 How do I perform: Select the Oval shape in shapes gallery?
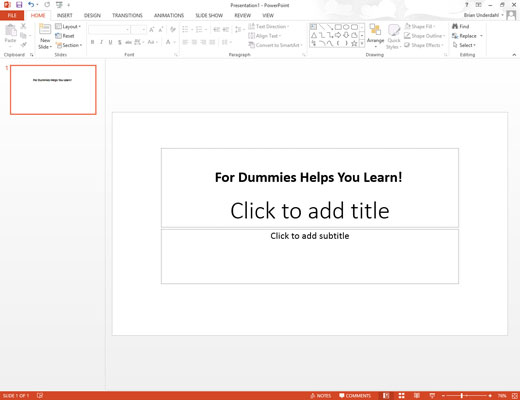point(346,27)
